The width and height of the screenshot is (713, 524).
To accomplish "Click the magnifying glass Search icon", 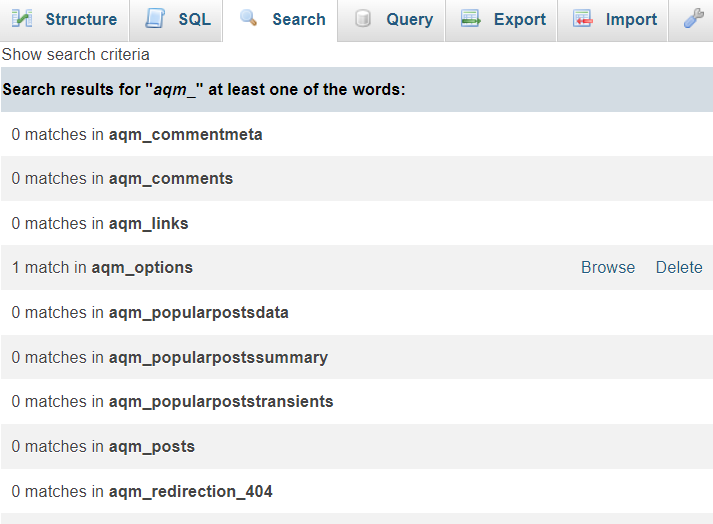I will point(249,19).
